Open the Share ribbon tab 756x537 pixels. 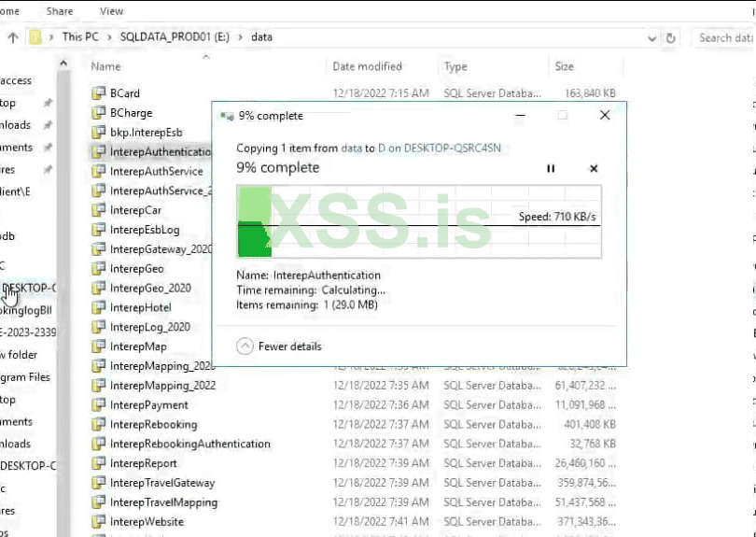pos(60,11)
